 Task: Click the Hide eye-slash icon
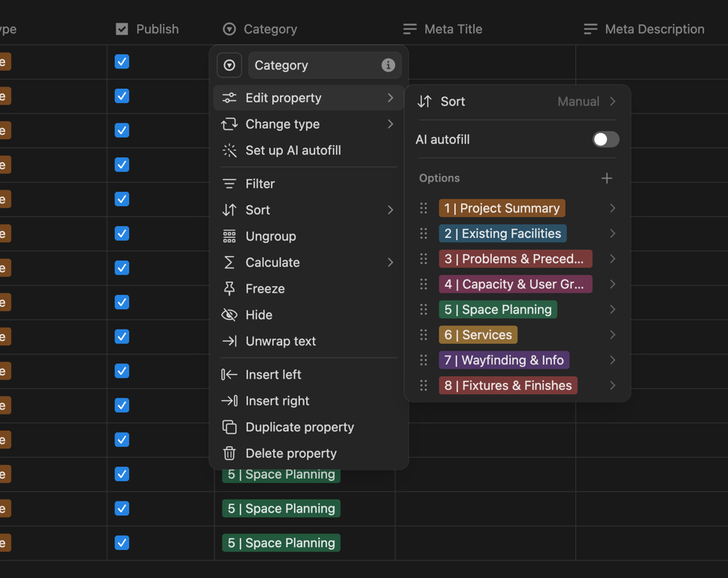229,315
